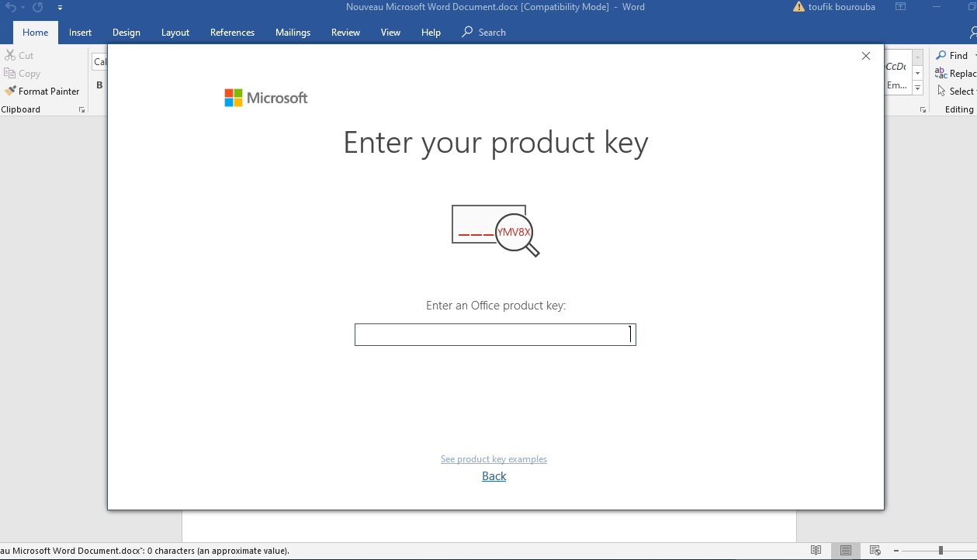
Task: Switch to the Home ribbon tab
Action: (x=36, y=33)
